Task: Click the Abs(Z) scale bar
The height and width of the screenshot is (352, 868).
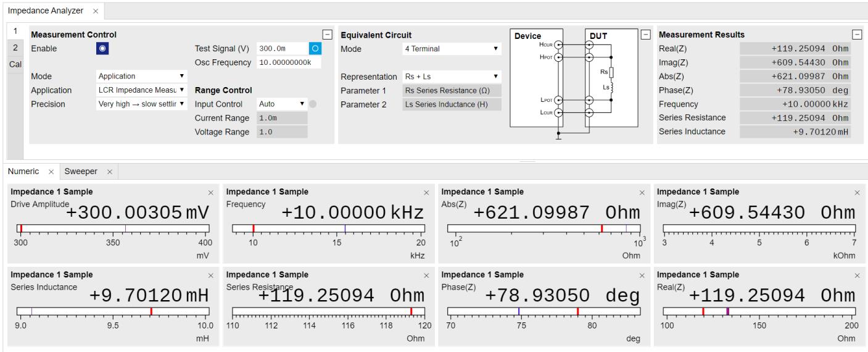Action: (x=544, y=228)
